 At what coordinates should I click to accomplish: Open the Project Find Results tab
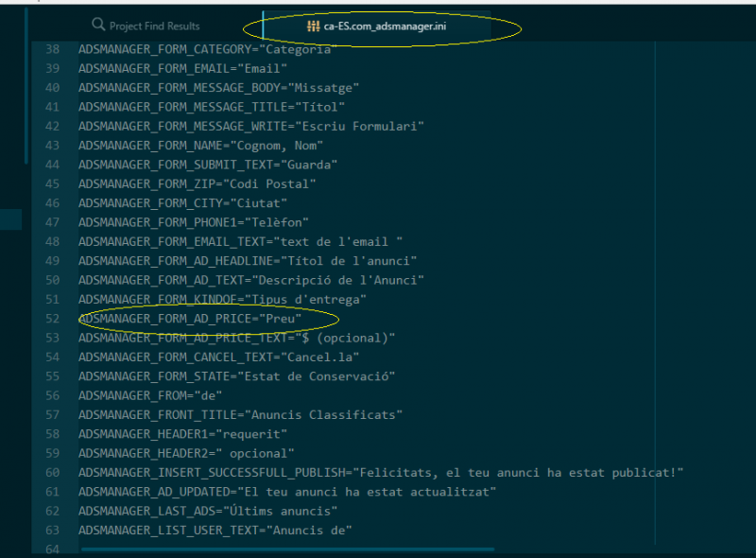[146, 26]
